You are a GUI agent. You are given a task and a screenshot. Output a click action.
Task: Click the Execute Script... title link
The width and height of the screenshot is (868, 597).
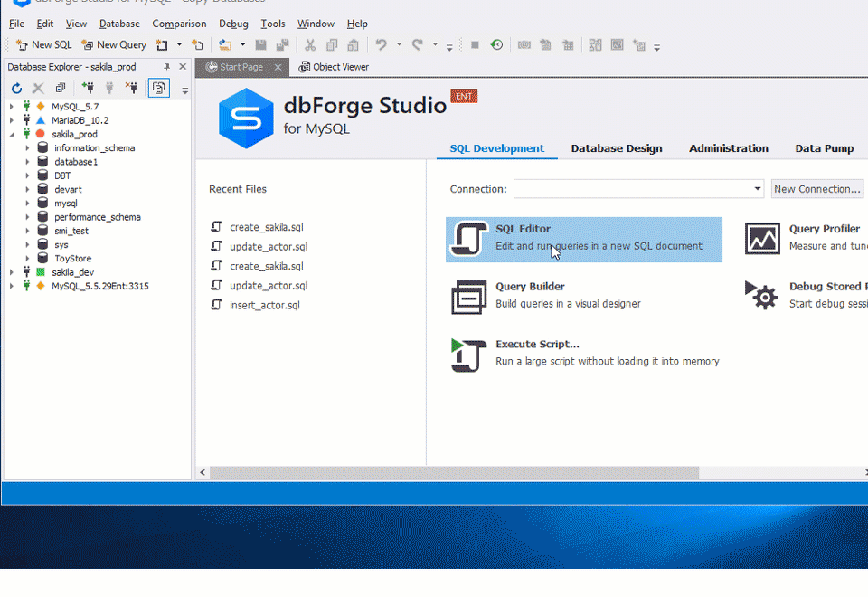[537, 344]
